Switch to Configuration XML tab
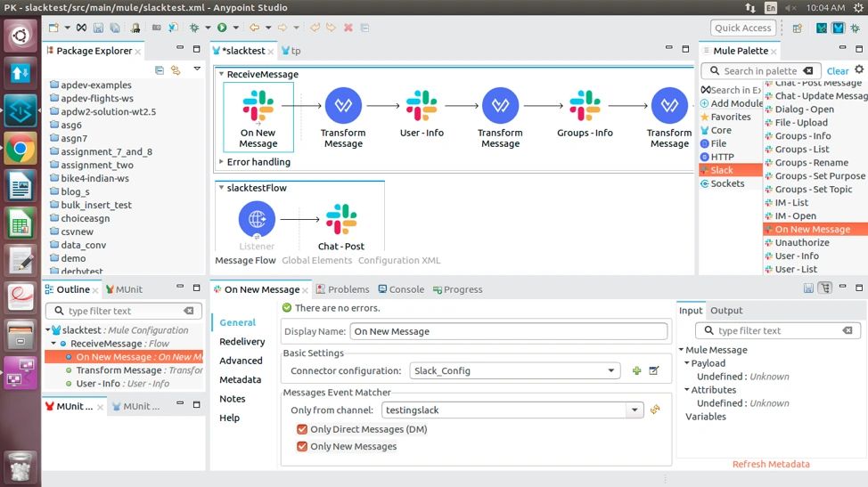The width and height of the screenshot is (868, 487). pyautogui.click(x=399, y=260)
